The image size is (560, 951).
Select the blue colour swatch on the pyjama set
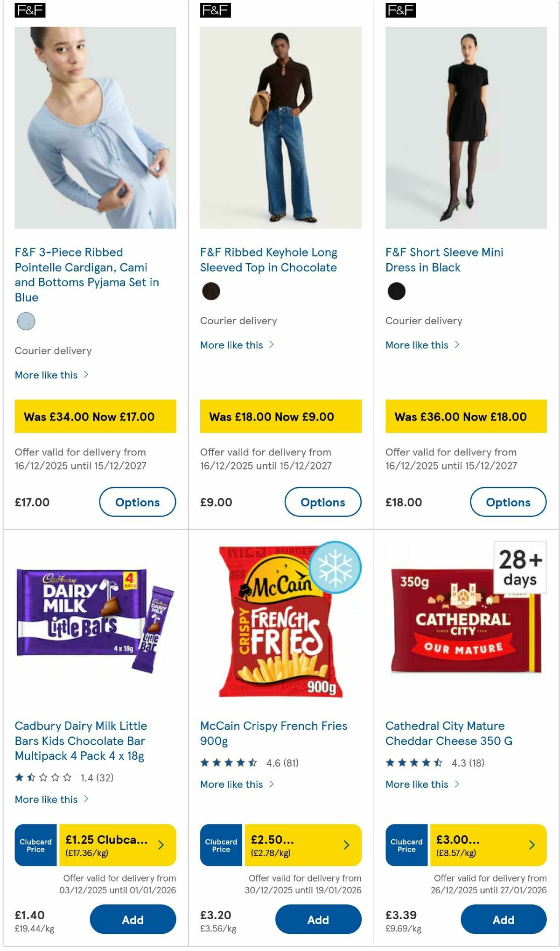tap(27, 321)
